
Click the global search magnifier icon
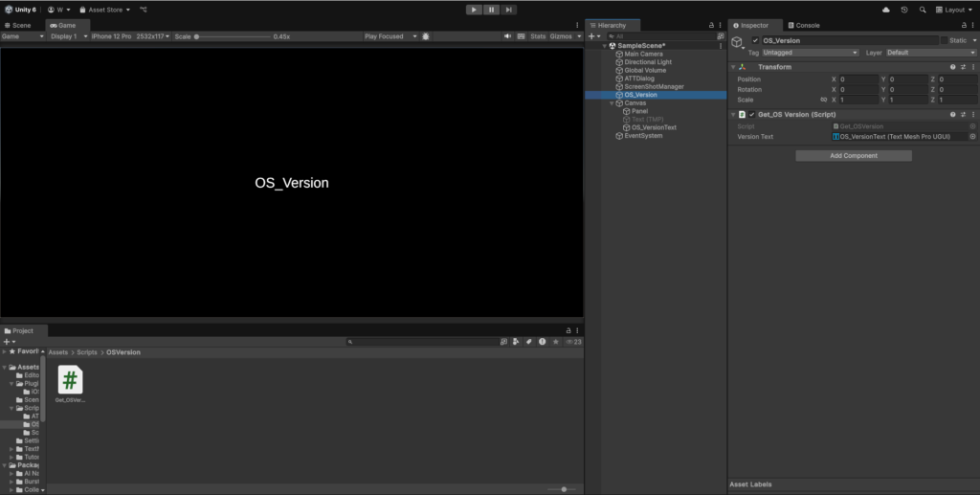(923, 10)
